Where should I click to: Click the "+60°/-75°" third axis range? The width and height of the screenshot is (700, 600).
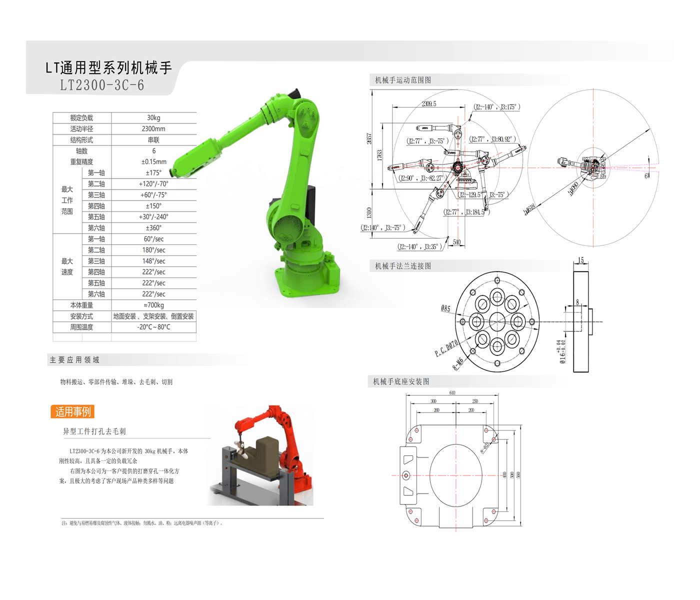pyautogui.click(x=153, y=195)
